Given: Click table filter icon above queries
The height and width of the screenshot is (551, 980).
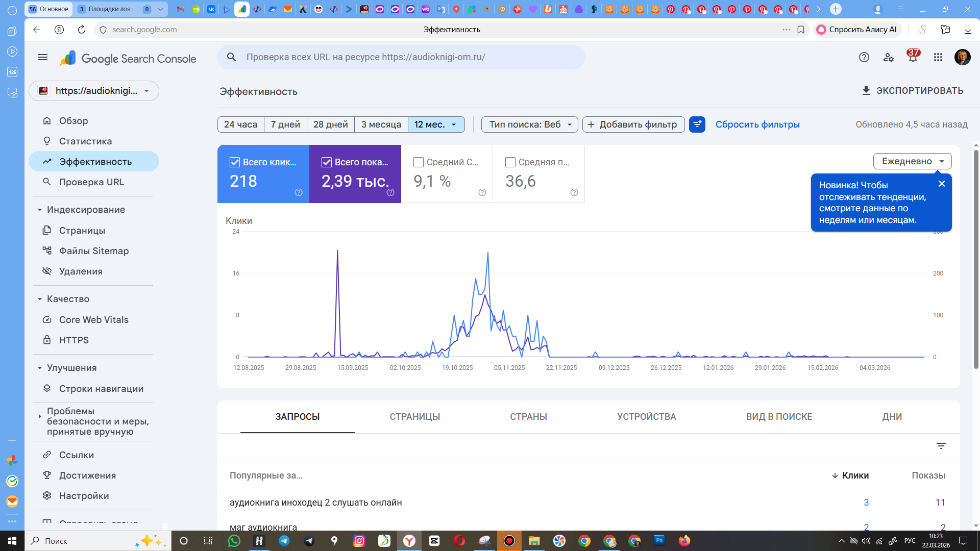Looking at the screenshot, I should [x=941, y=446].
